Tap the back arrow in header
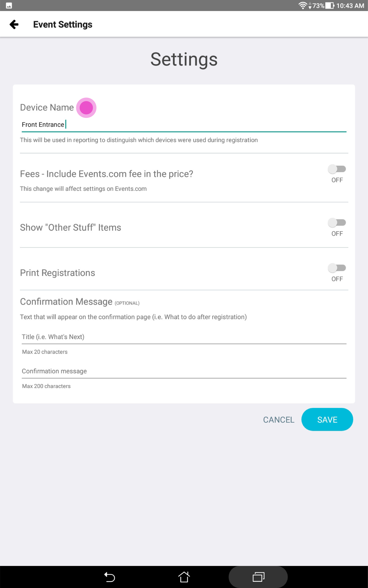368x588 pixels. tap(14, 24)
